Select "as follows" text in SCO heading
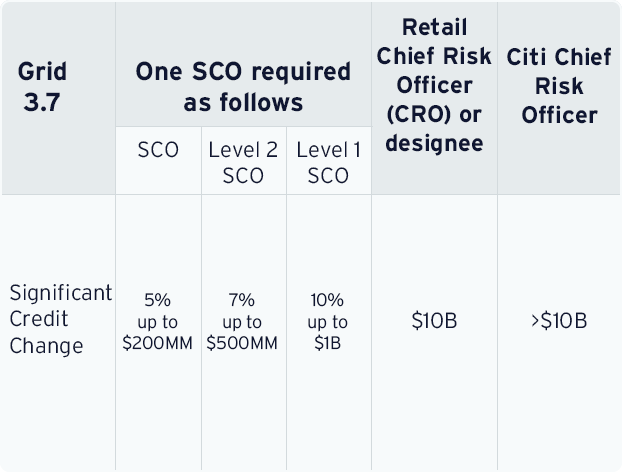622x472 pixels. (x=243, y=102)
